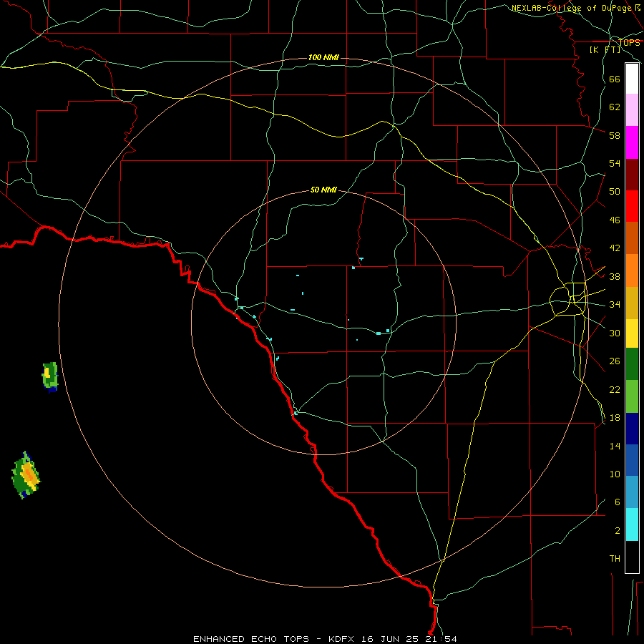
Task: Click the white swatch in the tops legend
Action: [632, 79]
